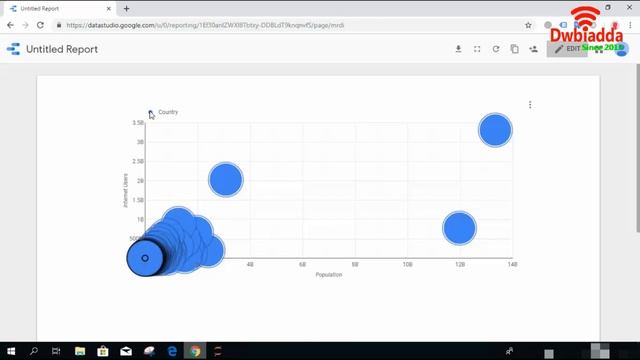Click the dark highlighted bubble at origin

145,258
